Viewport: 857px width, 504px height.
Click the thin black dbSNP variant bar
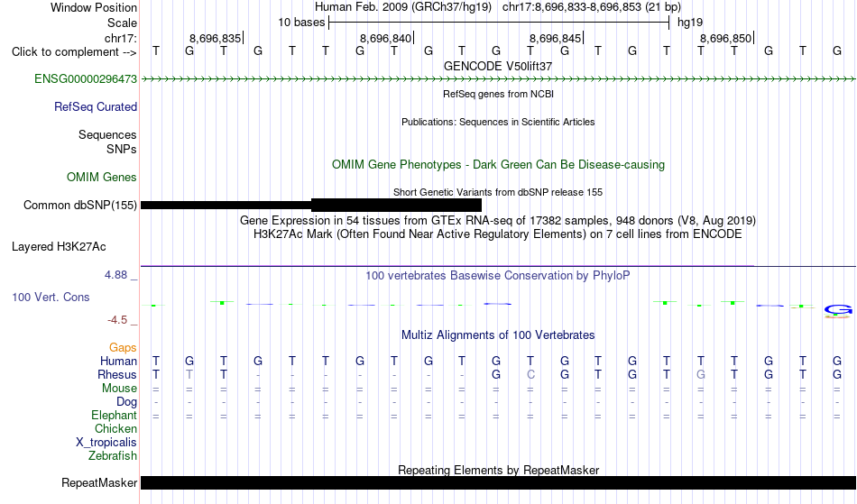(226, 206)
